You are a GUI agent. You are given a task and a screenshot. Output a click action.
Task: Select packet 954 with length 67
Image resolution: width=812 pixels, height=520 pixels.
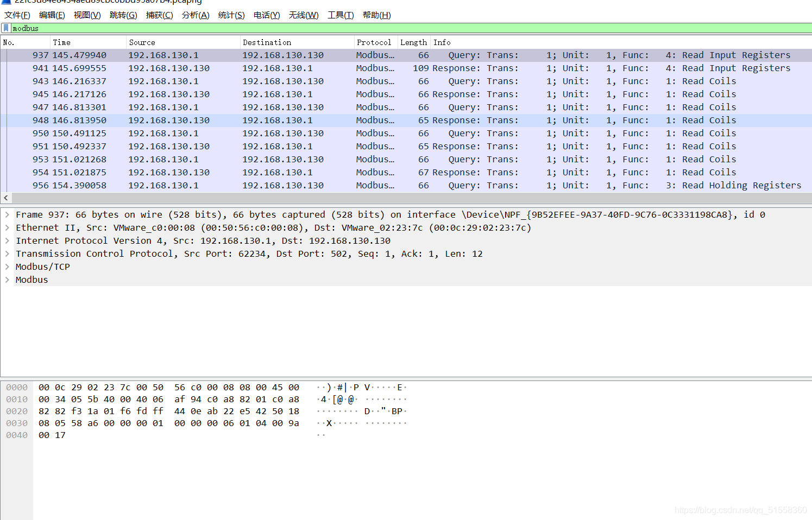406,173
